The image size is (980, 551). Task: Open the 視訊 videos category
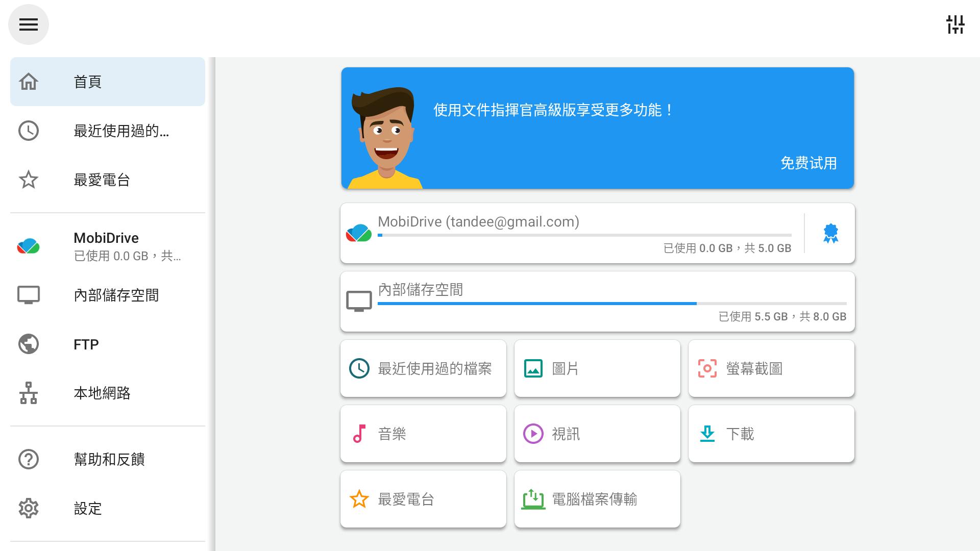tap(597, 434)
